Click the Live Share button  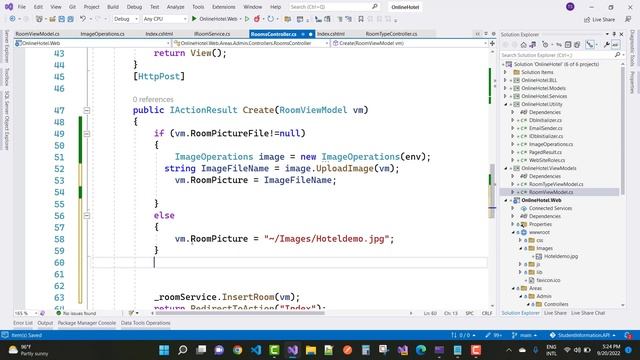[600, 19]
